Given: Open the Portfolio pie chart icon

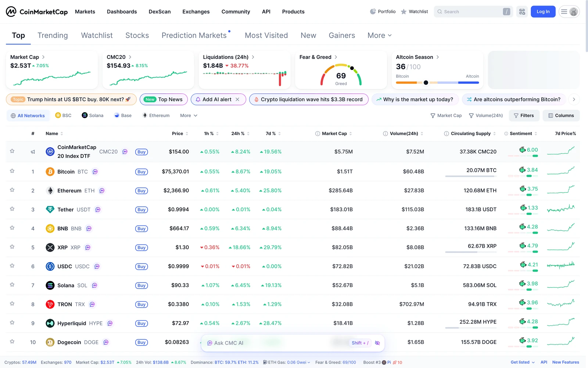Looking at the screenshot, I should pos(373,11).
